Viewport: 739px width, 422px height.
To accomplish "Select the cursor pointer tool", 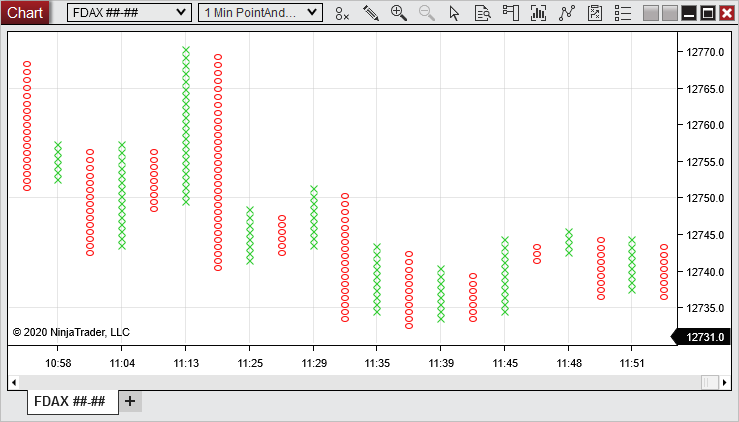I will pyautogui.click(x=455, y=13).
